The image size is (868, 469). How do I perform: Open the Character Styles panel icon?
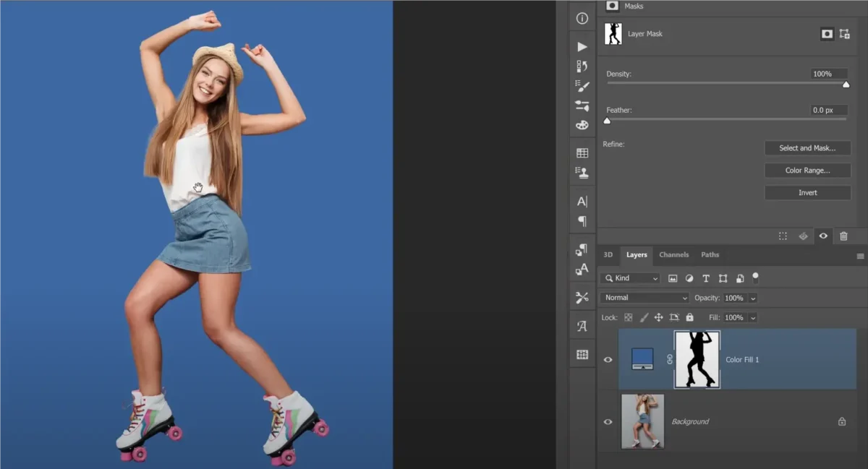click(582, 270)
